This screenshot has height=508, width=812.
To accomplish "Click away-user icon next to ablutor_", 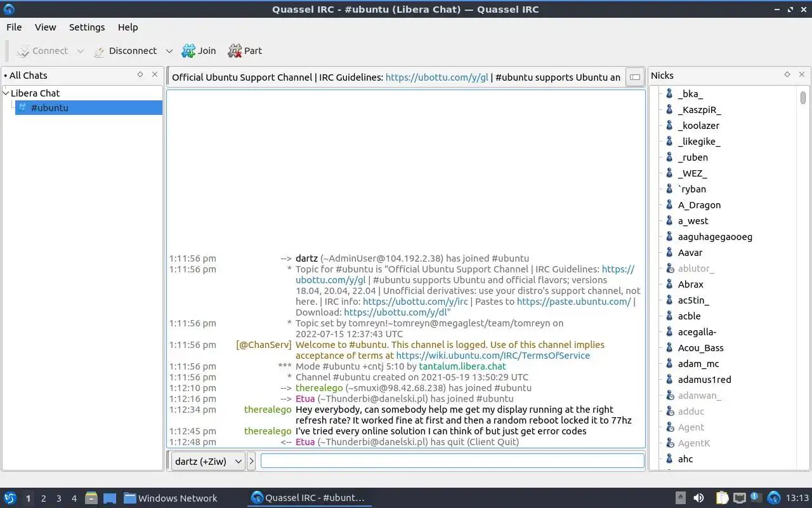I will [x=669, y=269].
